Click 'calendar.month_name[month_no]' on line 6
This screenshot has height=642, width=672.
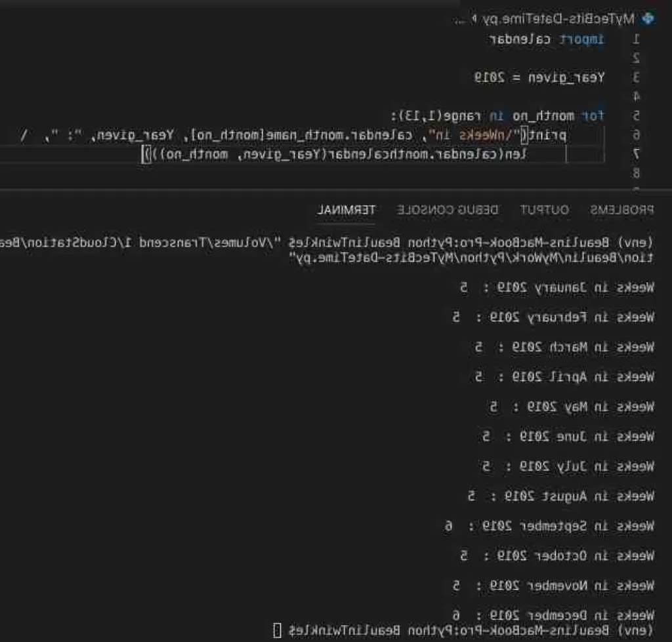coord(302,135)
